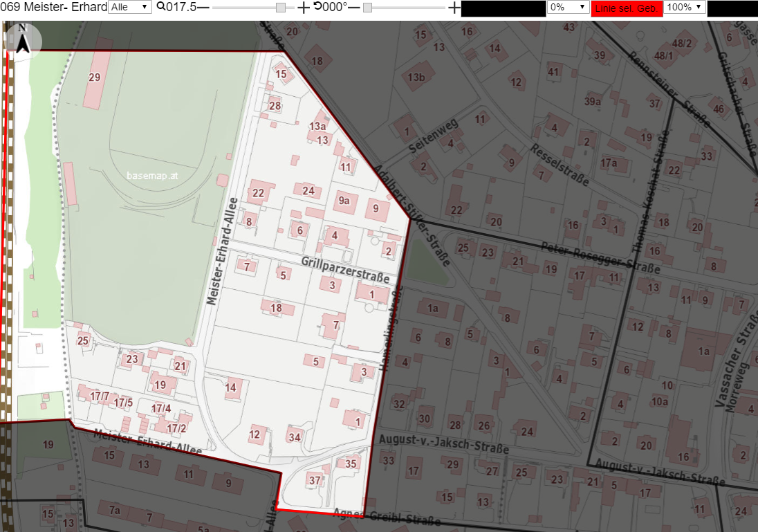Decrease rotation with the minus icon

(x=354, y=7)
